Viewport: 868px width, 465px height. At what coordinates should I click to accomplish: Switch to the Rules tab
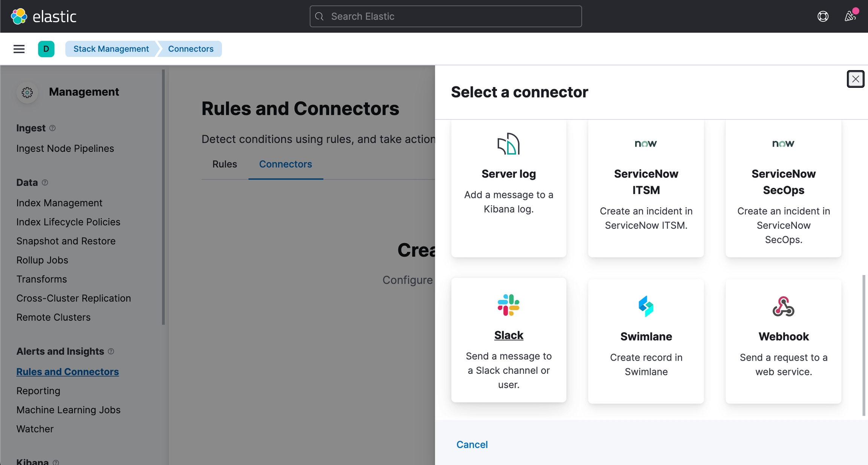coord(225,164)
